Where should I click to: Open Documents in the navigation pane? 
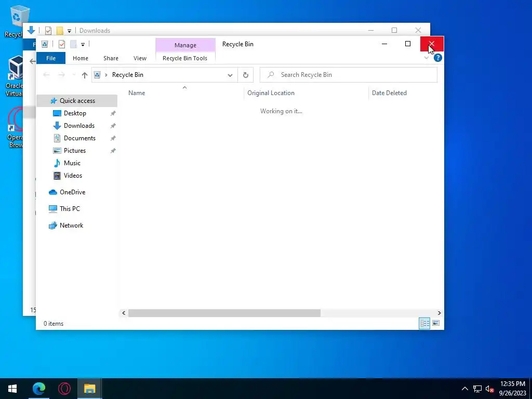click(79, 138)
